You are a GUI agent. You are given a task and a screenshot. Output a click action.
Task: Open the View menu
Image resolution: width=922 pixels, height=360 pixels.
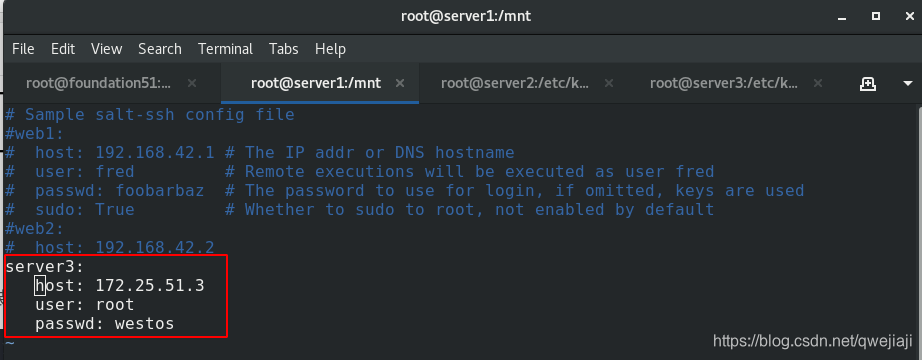pyautogui.click(x=106, y=49)
